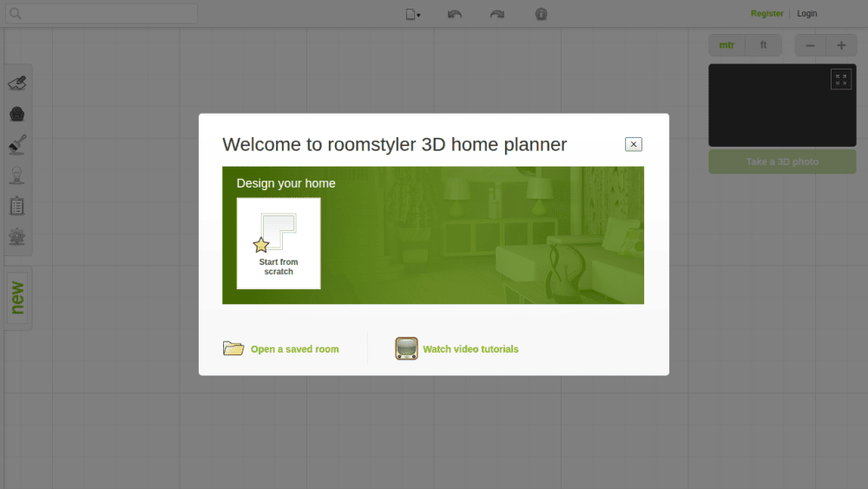The height and width of the screenshot is (489, 868).
Task: Click the magnifier search icon
Action: coord(16,13)
